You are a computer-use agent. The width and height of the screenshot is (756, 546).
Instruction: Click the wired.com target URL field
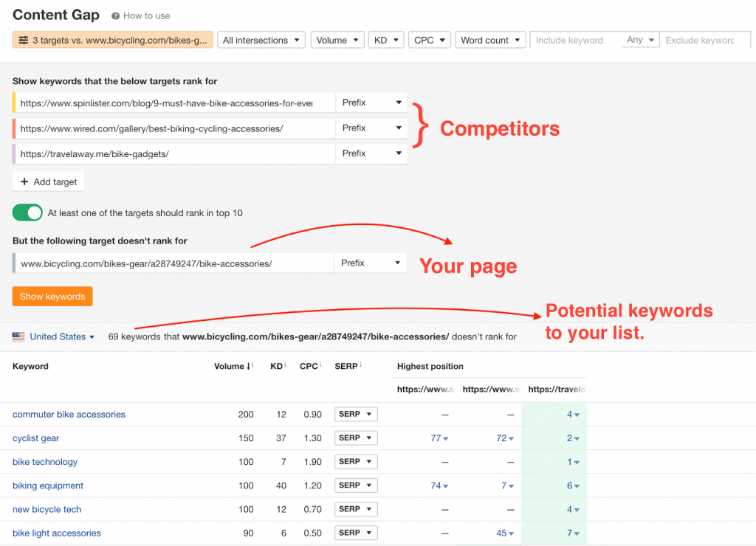click(174, 128)
